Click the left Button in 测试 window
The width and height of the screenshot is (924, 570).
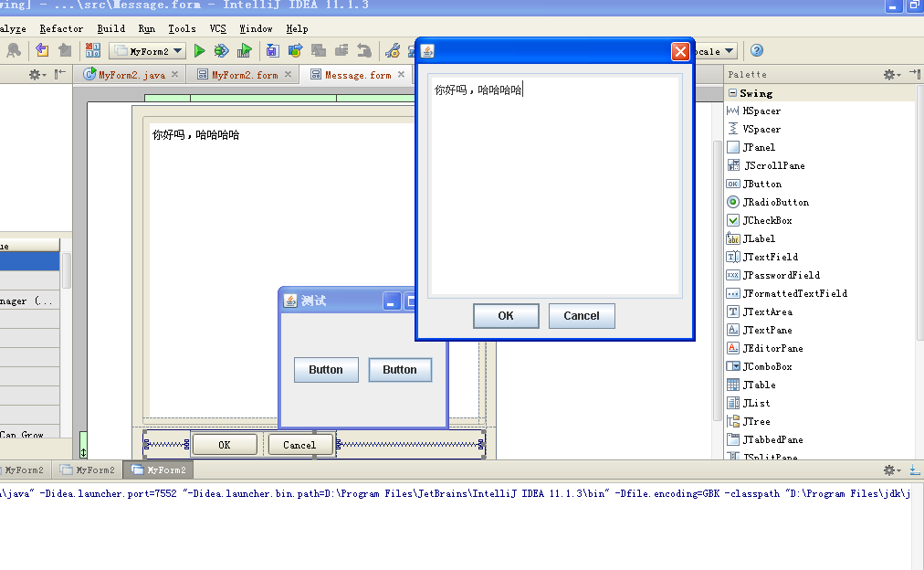point(326,370)
